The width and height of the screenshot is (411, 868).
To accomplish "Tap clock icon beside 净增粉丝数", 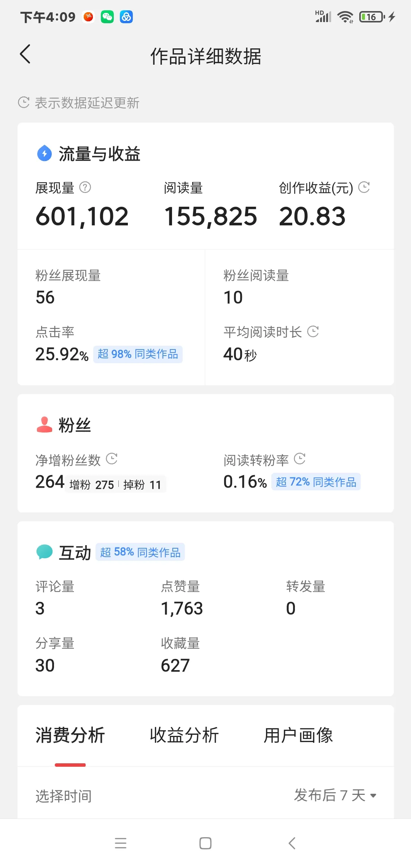I will 112,459.
